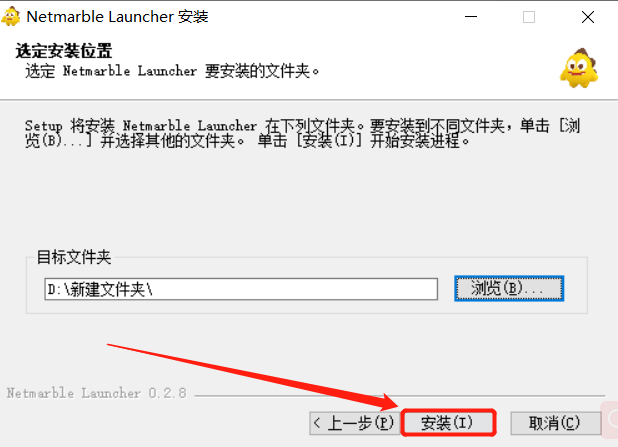Image resolution: width=618 pixels, height=447 pixels.
Task: Go back with the 上一步(P) button
Action: pos(354,423)
